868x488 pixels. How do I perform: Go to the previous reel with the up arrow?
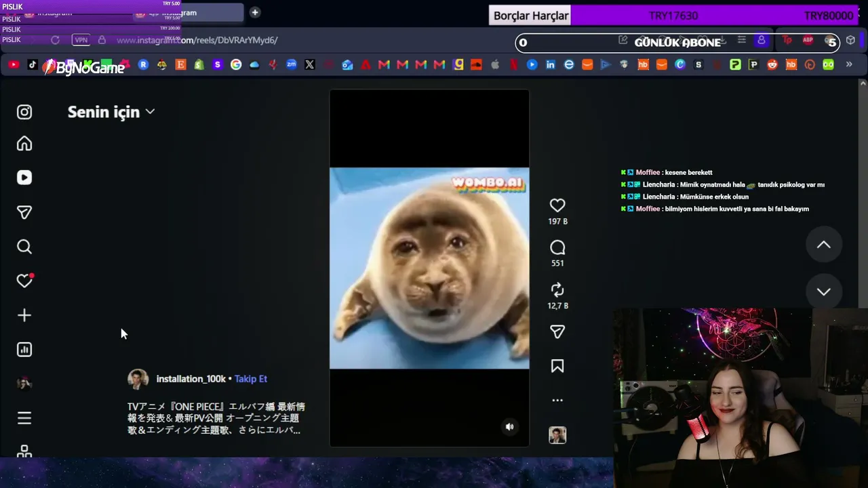click(824, 245)
